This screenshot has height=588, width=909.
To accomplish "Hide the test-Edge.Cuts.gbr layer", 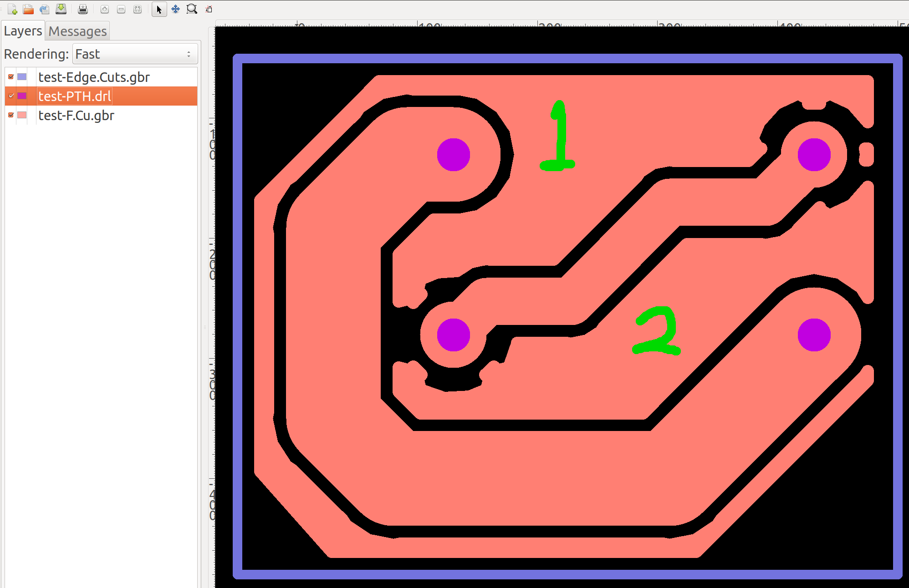I will (x=10, y=76).
